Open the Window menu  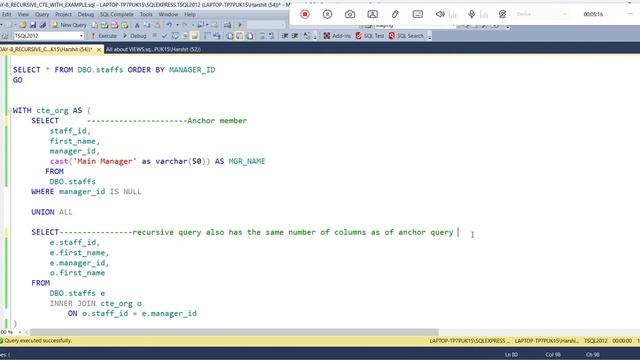[x=168, y=14]
